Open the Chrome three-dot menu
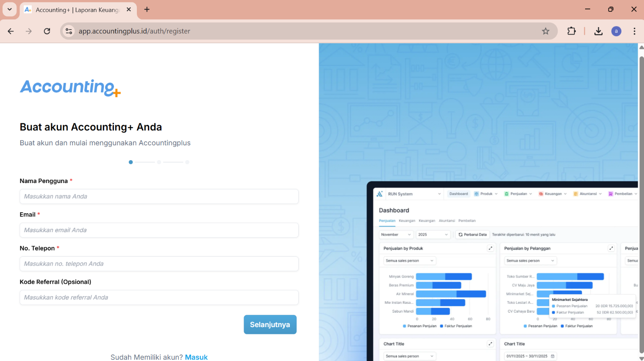This screenshot has width=644, height=361. click(x=634, y=31)
